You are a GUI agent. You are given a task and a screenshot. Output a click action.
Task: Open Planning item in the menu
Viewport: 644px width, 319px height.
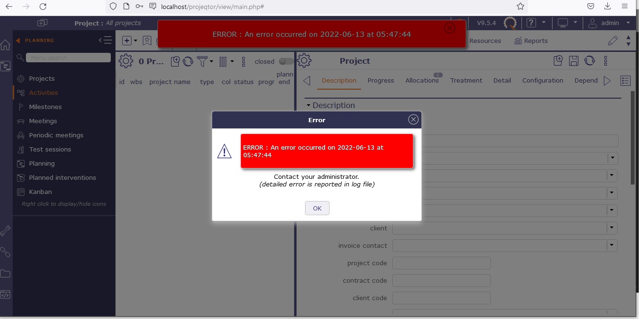[41, 163]
